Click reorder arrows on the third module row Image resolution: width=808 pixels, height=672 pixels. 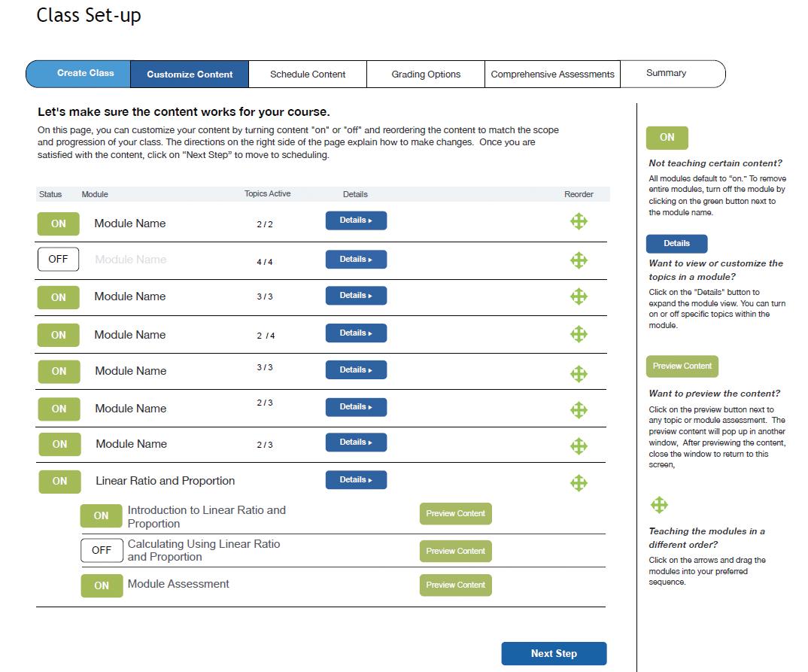579,296
